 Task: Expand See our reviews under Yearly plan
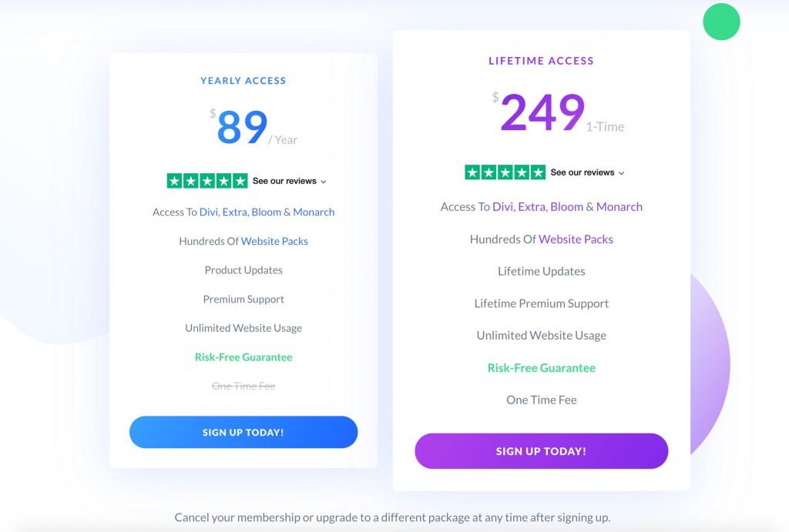pos(284,181)
